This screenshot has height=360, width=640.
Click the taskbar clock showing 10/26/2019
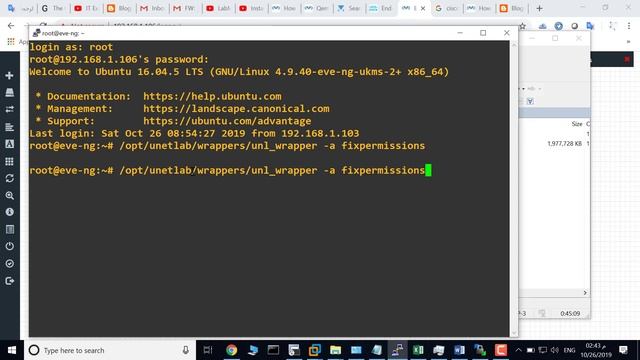pyautogui.click(x=596, y=350)
